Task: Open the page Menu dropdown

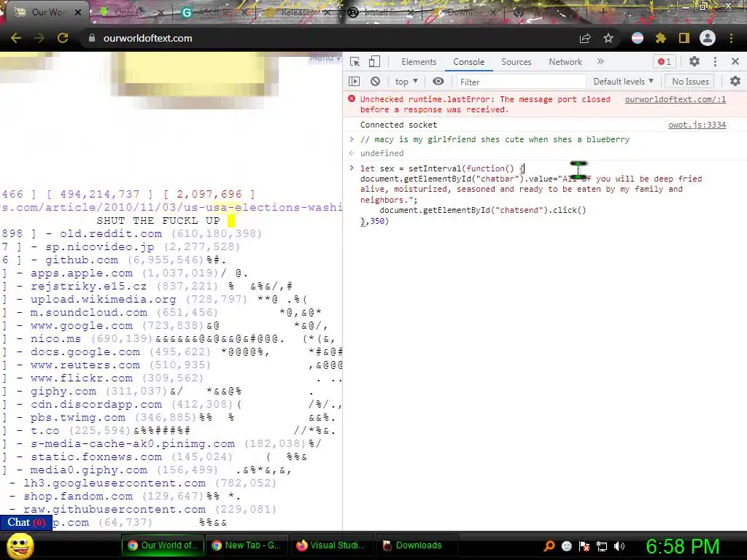Action: pyautogui.click(x=325, y=58)
